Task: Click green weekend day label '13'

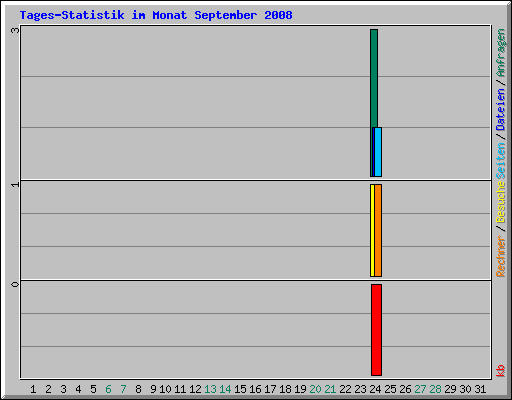Action: point(210,389)
